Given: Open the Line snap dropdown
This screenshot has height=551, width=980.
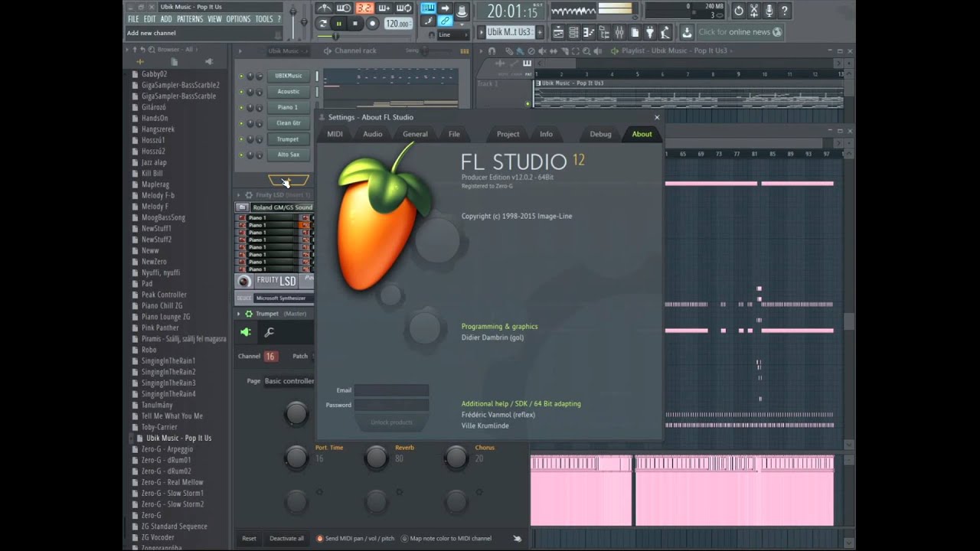Looking at the screenshot, I should point(454,34).
